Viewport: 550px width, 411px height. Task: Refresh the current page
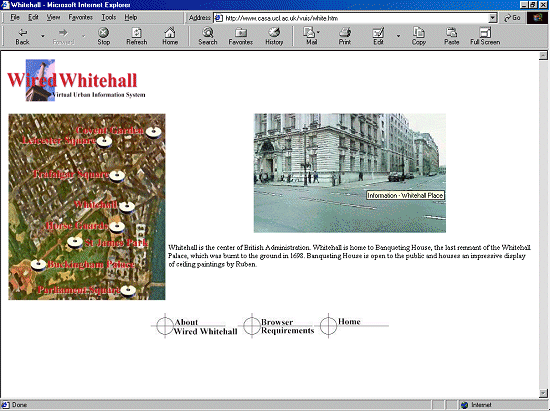click(136, 36)
